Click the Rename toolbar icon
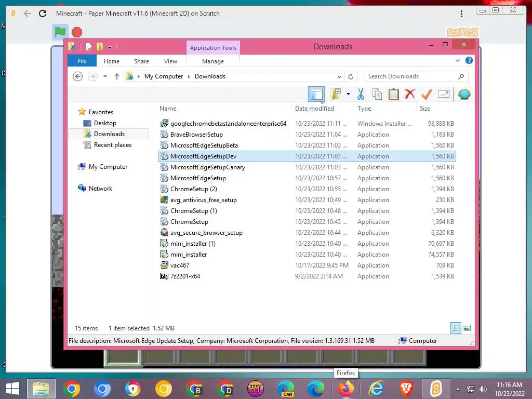The image size is (532, 399). 444,94
